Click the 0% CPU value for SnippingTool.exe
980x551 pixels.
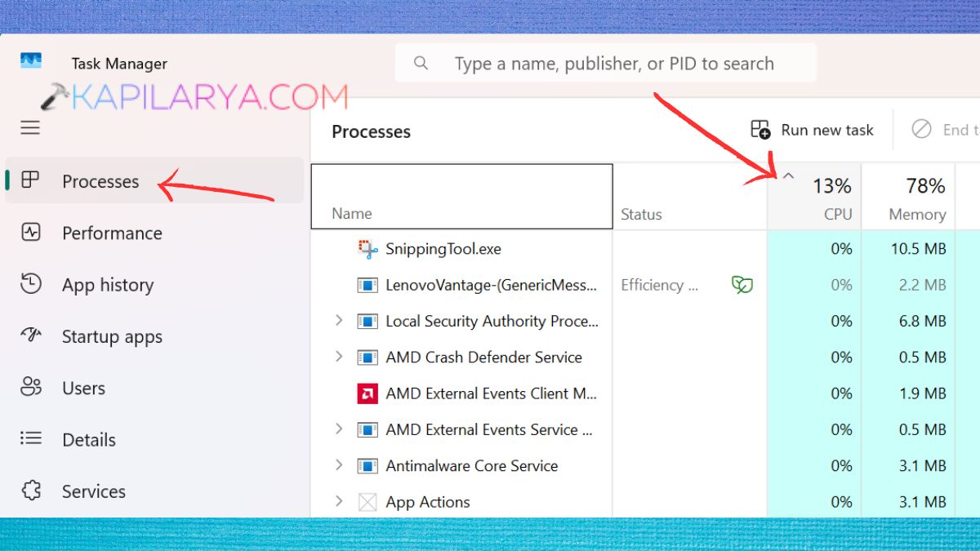841,249
